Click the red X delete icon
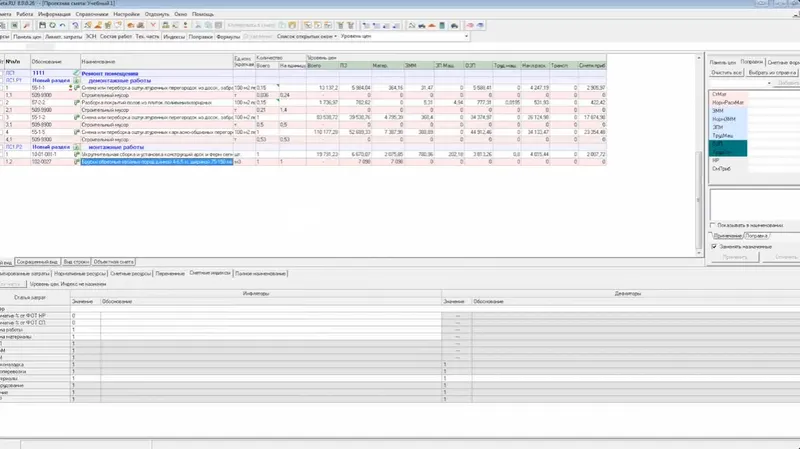 pyautogui.click(x=153, y=25)
